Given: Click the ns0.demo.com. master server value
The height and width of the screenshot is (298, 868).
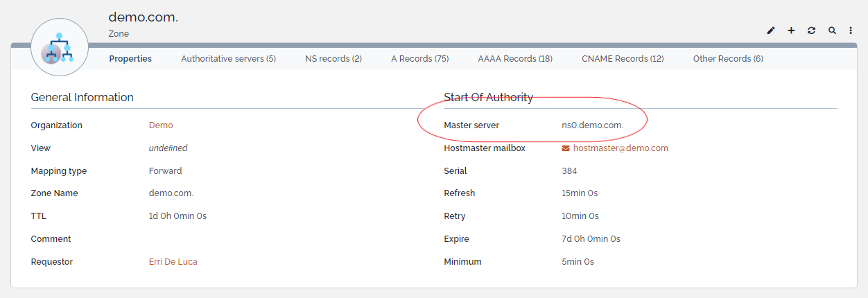Looking at the screenshot, I should pos(592,125).
